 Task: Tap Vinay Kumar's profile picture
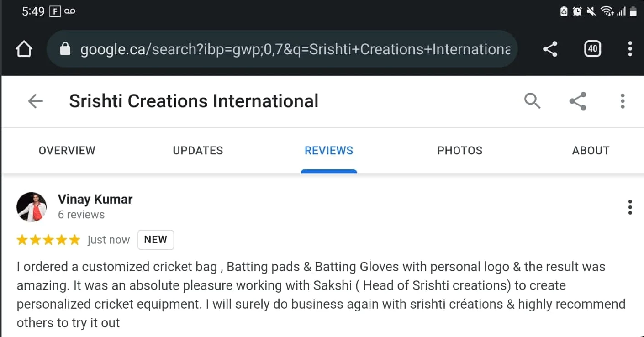point(32,207)
